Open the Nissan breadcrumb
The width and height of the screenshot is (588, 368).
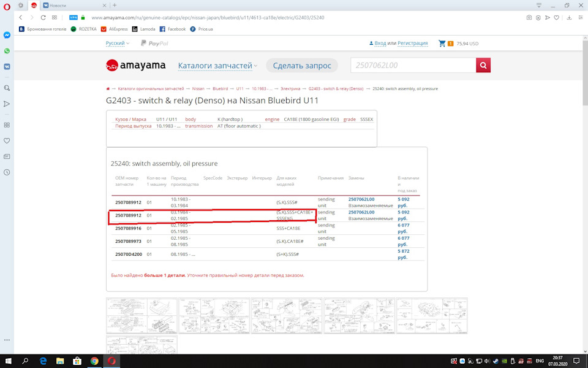[x=198, y=88]
